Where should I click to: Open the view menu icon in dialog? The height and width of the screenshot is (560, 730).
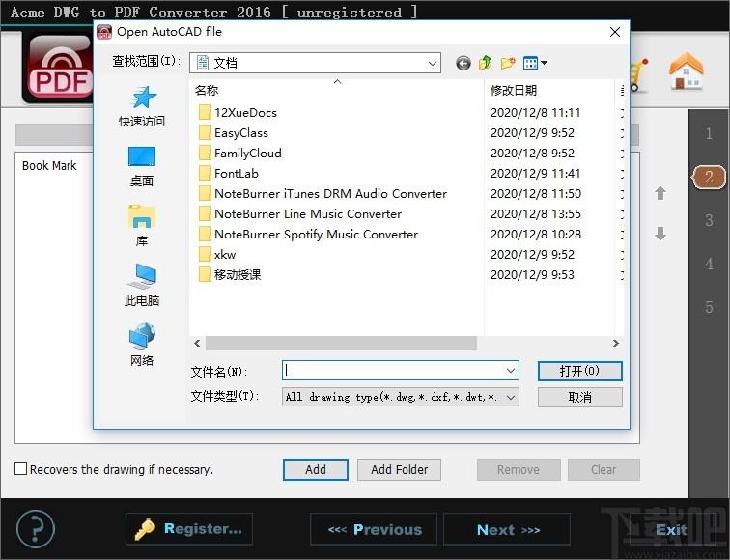[x=535, y=63]
